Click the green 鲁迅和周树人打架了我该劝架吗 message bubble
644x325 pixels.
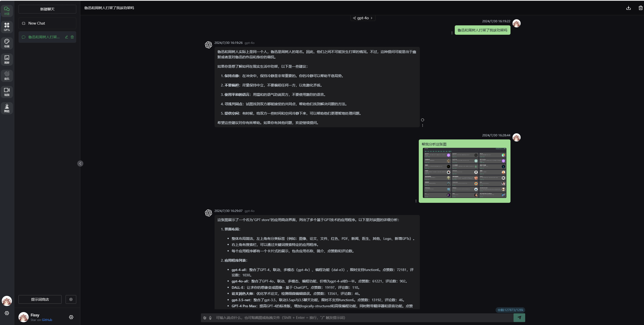[482, 30]
